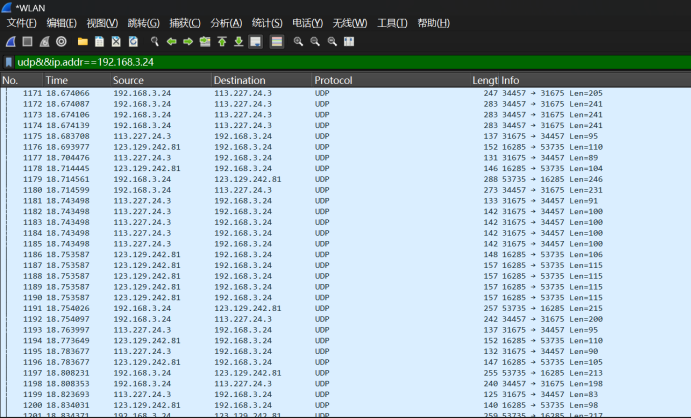Save the capture file
The height and width of the screenshot is (418, 691).
[99, 41]
